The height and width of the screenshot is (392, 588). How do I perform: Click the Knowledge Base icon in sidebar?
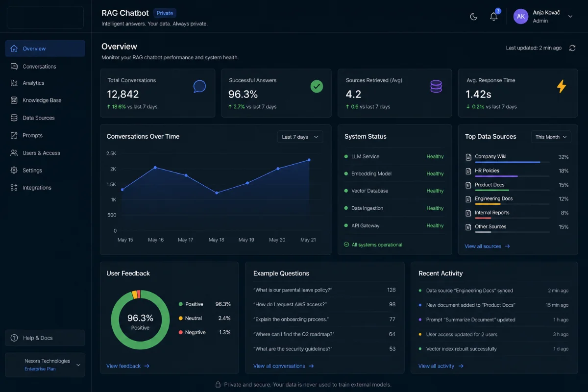coord(14,100)
